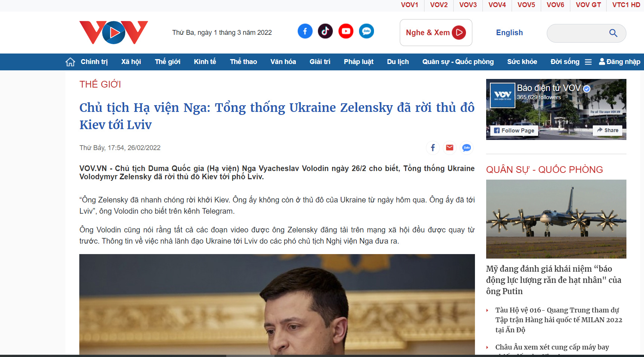Play Nghe & Xem live button
The width and height of the screenshot is (644, 357).
coord(436,33)
